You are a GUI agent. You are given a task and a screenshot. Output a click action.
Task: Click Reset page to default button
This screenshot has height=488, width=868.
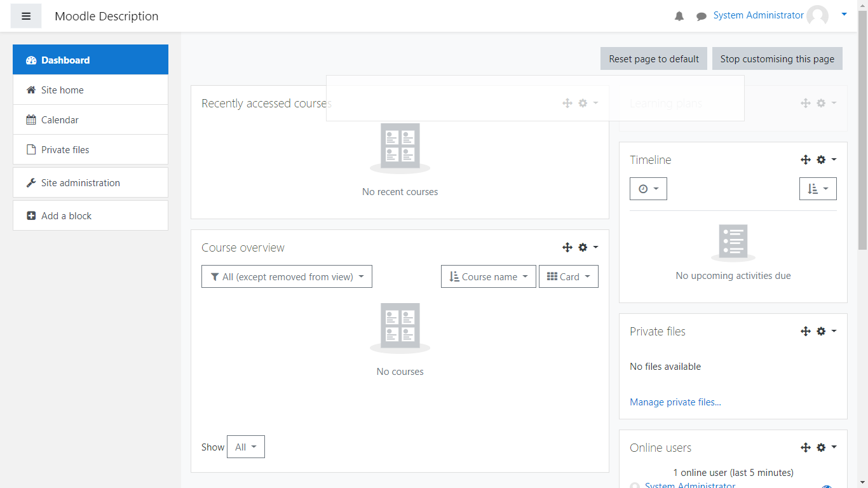coord(653,58)
